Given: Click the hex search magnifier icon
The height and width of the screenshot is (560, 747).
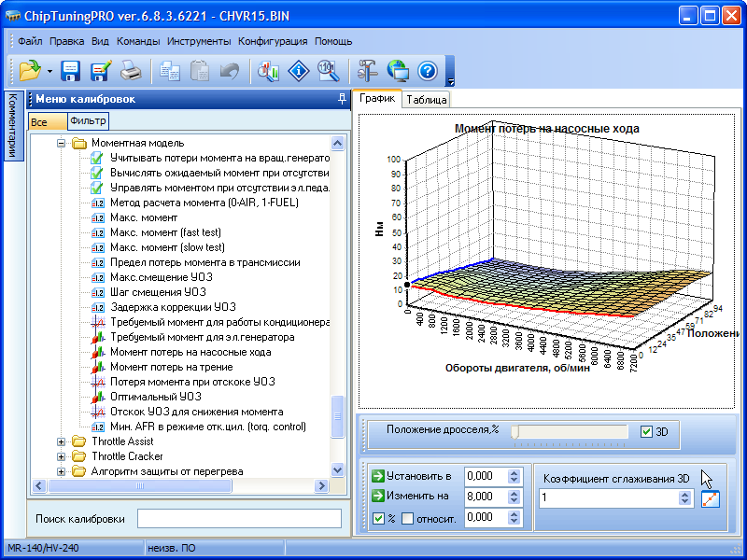Looking at the screenshot, I should click(328, 70).
